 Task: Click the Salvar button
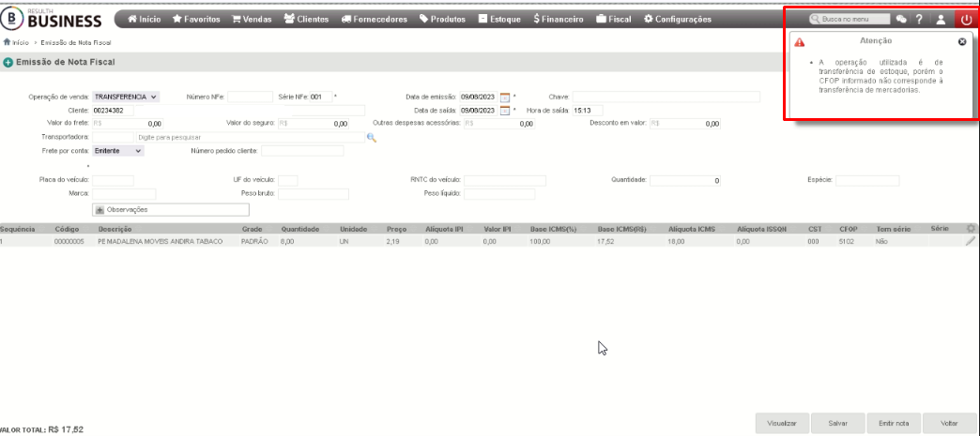(x=837, y=423)
